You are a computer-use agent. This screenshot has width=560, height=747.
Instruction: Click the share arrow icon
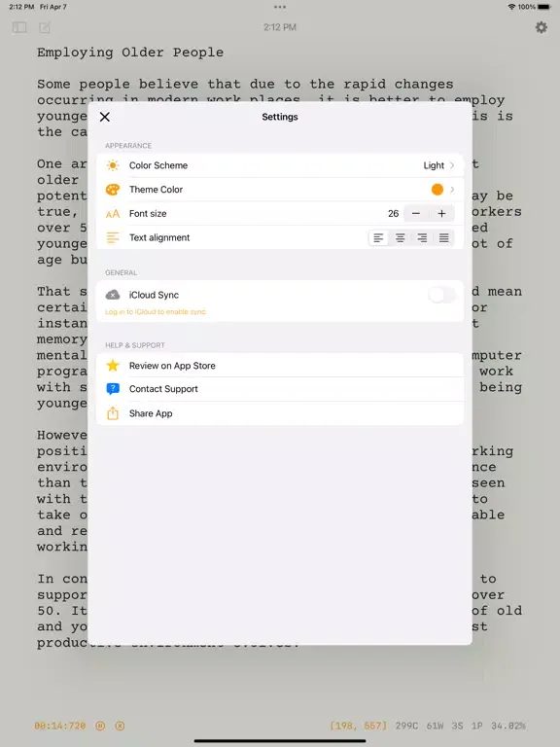tap(113, 413)
